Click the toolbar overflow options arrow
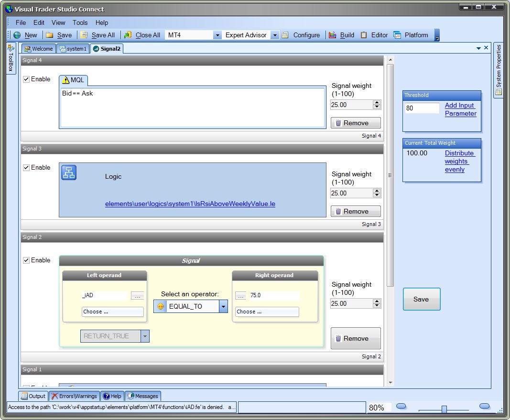 pos(437,35)
